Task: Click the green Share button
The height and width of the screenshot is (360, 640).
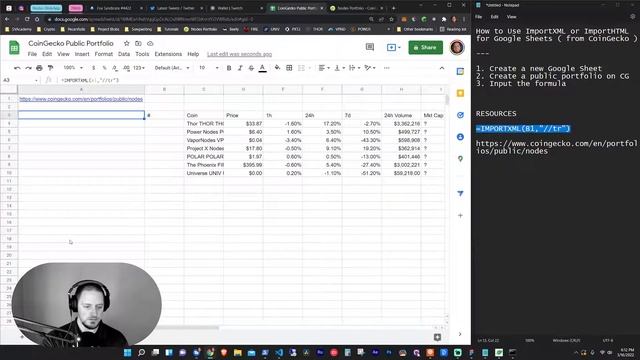Action: pyautogui.click(x=425, y=47)
